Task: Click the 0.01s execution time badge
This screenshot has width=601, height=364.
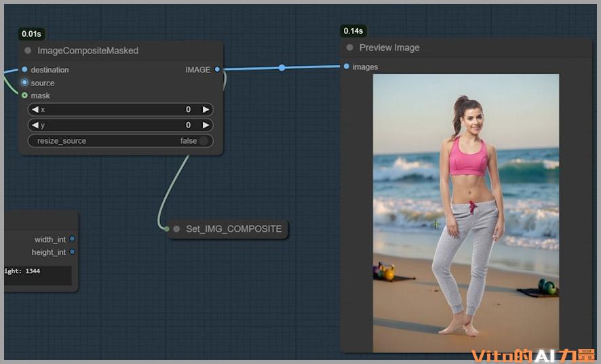Action: pos(31,34)
